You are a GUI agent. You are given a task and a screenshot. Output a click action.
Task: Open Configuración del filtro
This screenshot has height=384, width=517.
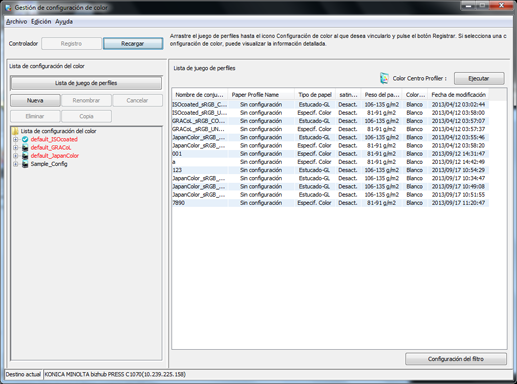456,359
